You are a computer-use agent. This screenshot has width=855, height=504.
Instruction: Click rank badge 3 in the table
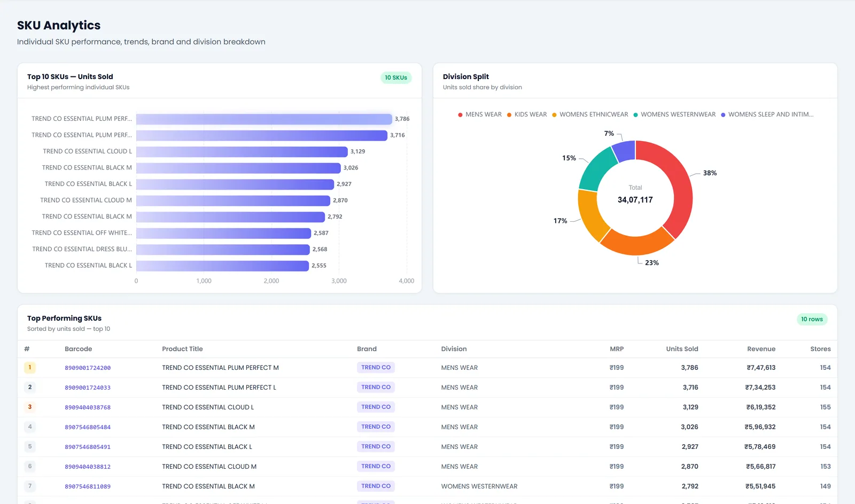pyautogui.click(x=30, y=407)
